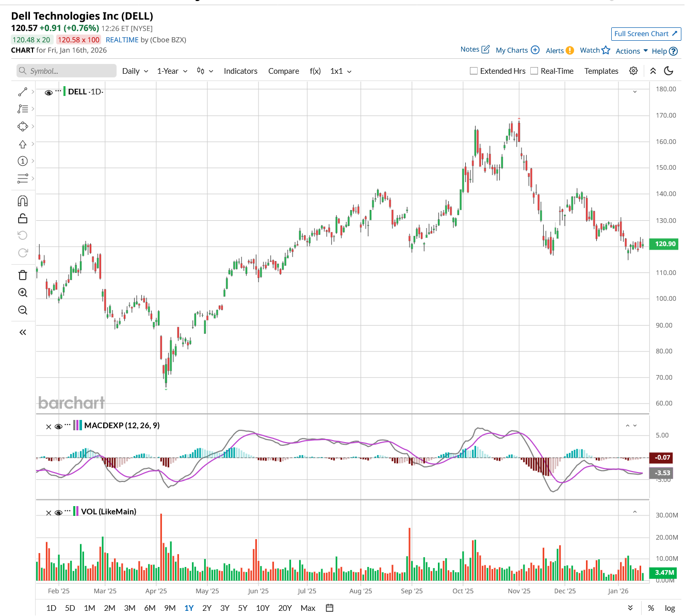The image size is (685, 616).
Task: Open the three-dot menu for MACDEXP
Action: coord(68,425)
